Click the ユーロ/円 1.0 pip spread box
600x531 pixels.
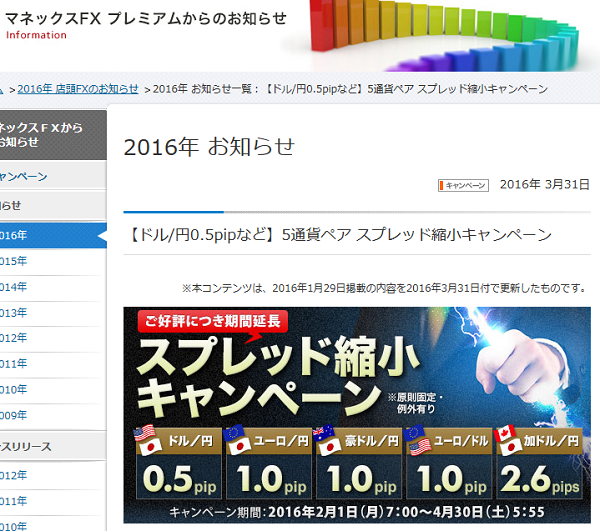pos(269,463)
